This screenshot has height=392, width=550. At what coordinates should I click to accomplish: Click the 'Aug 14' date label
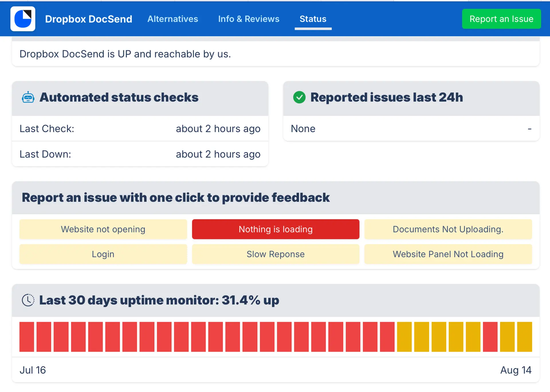(x=516, y=370)
